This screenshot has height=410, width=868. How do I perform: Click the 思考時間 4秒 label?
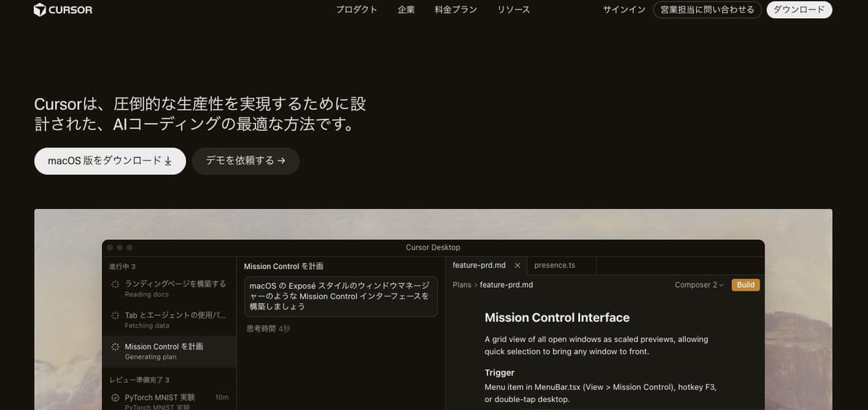point(268,328)
